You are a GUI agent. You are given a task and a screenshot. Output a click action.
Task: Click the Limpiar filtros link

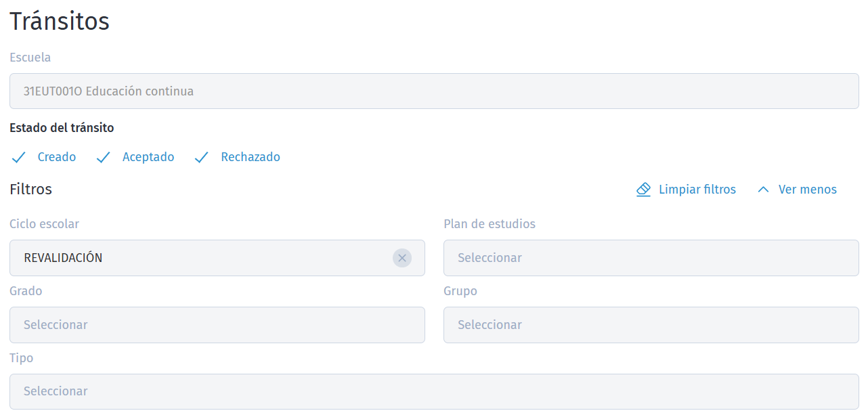coord(697,190)
